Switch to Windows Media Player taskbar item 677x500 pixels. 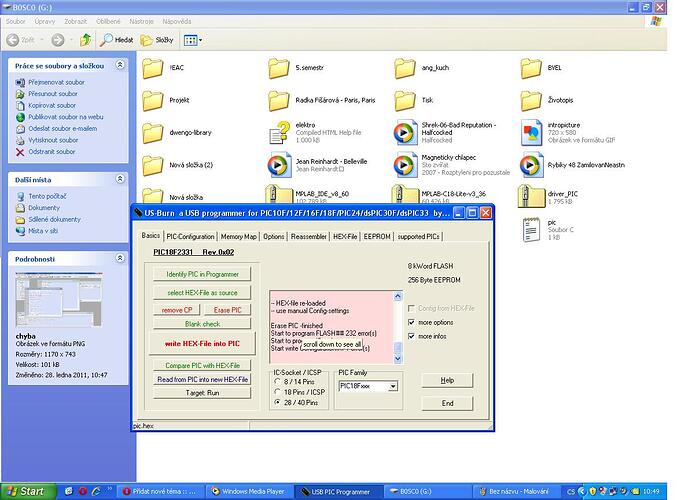248,491
